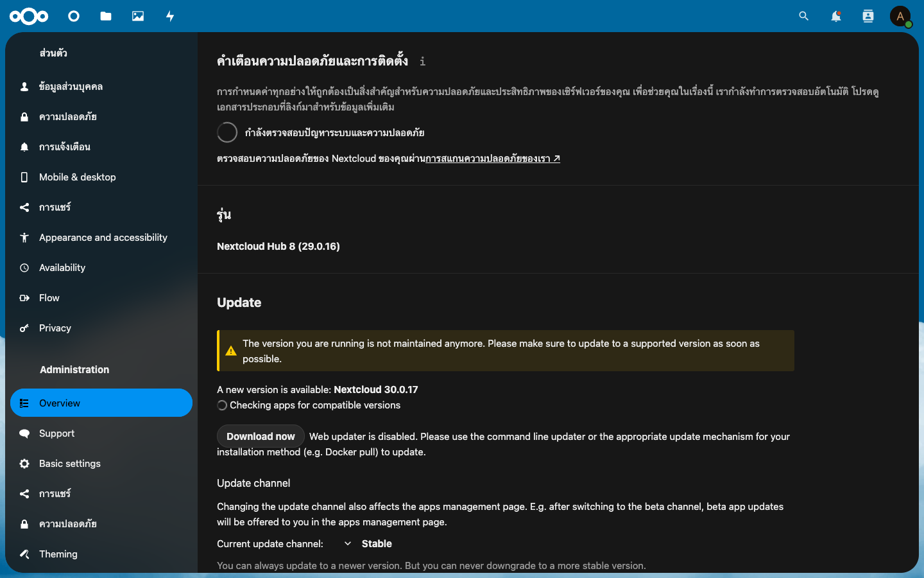
Task: Click the lock icon in personal ความปลอดภัย
Action: tap(24, 117)
